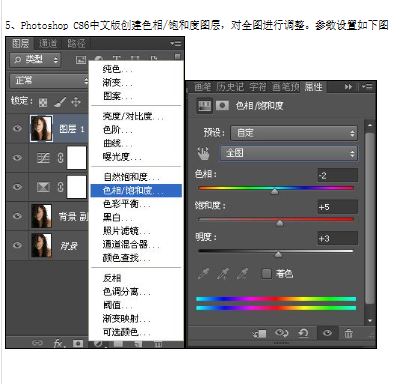The width and height of the screenshot is (419, 384).
Task: Open the 正常 blend mode dropdown
Action: pos(49,81)
